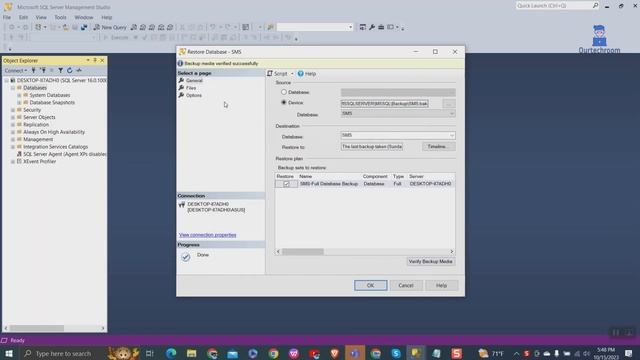
Task: Click the Help icon in dialog toolbar
Action: click(300, 73)
